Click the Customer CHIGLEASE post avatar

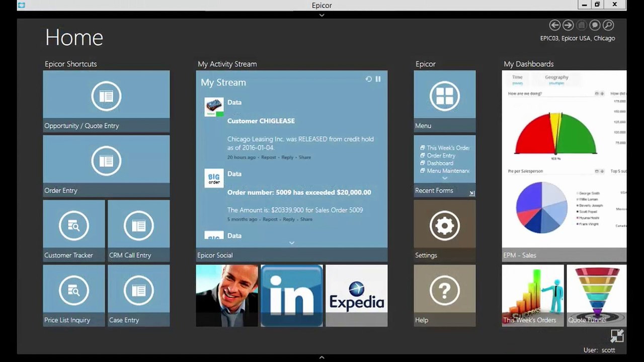coord(214,107)
